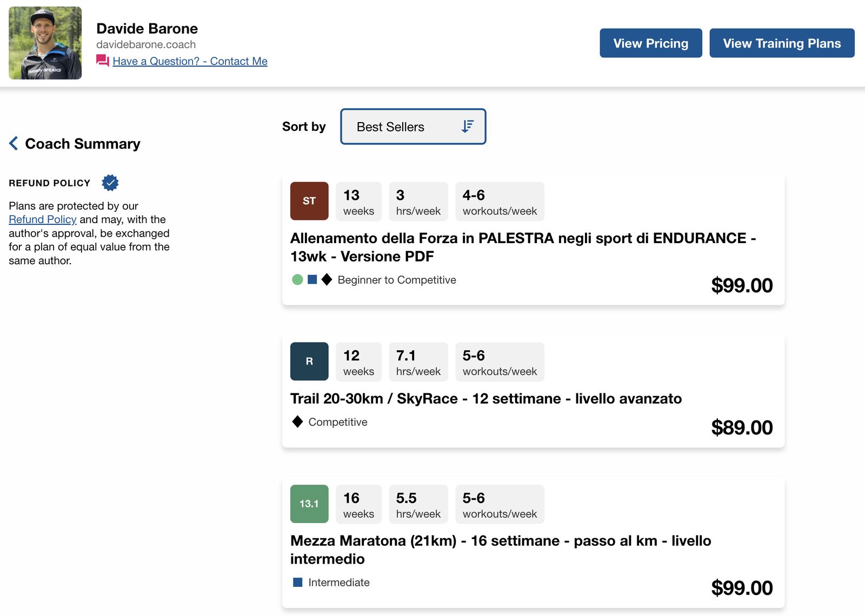Image resolution: width=865 pixels, height=616 pixels.
Task: Click the 16 weeks badge
Action: [358, 504]
